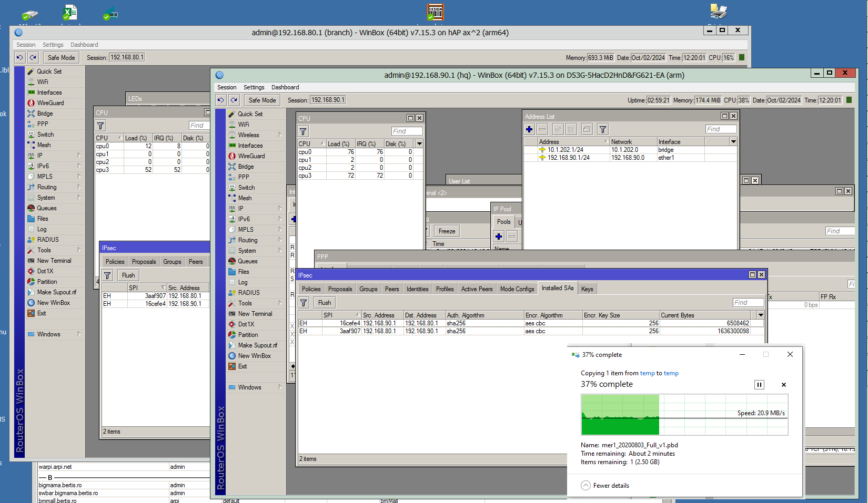Image resolution: width=868 pixels, height=503 pixels.
Task: Open column dropdown in IPsec Installed SAs table
Action: click(761, 315)
